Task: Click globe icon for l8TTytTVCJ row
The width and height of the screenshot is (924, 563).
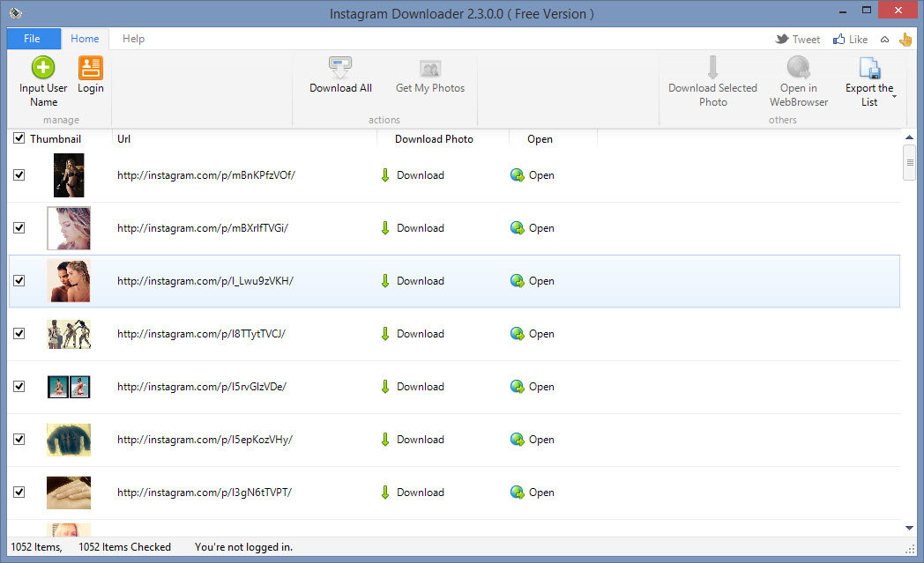Action: pyautogui.click(x=517, y=334)
